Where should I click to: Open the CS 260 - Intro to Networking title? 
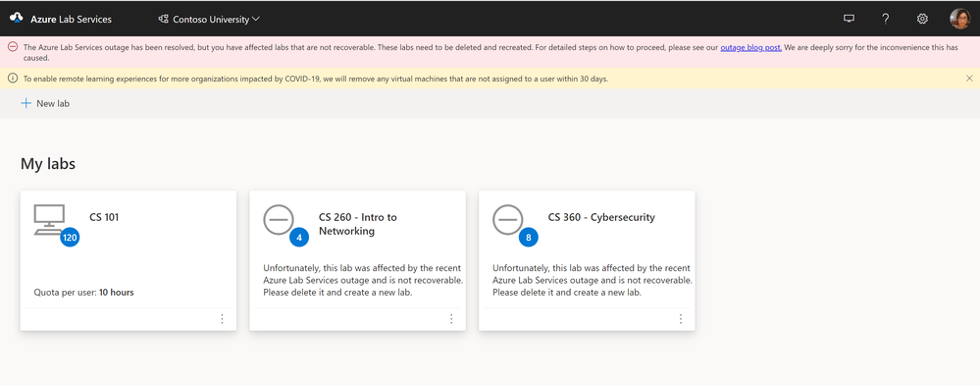pos(357,224)
